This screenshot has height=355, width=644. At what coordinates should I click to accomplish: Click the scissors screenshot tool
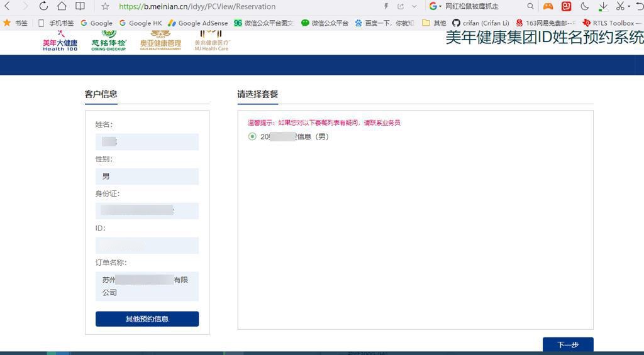(620, 6)
